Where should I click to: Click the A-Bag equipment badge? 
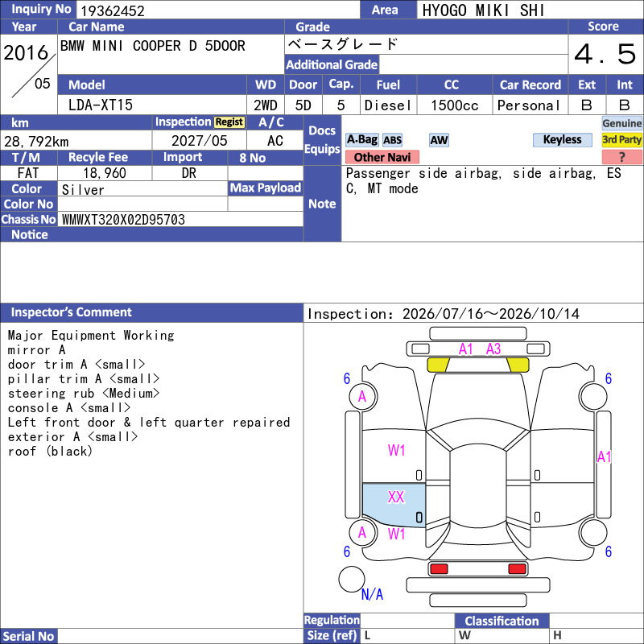pos(361,140)
